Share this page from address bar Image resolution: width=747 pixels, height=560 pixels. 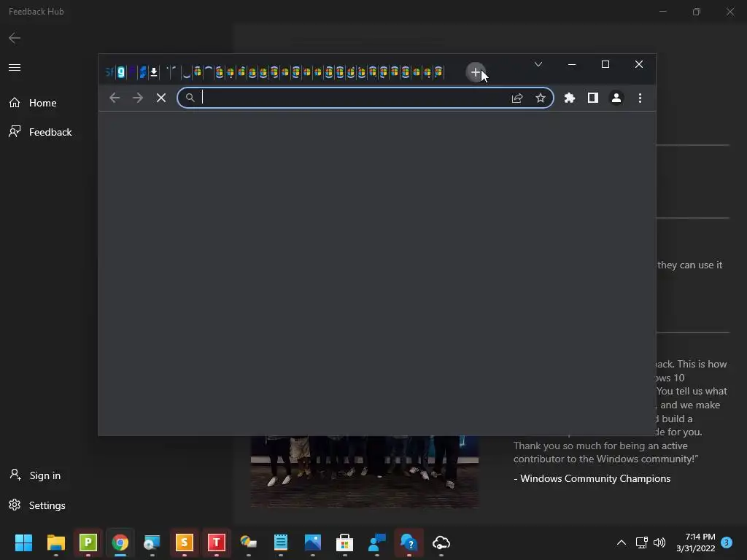517,98
